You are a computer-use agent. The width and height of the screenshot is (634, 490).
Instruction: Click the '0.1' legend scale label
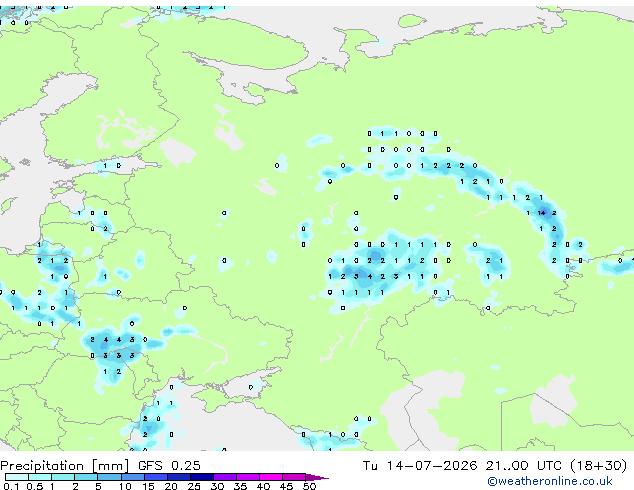[11, 486]
